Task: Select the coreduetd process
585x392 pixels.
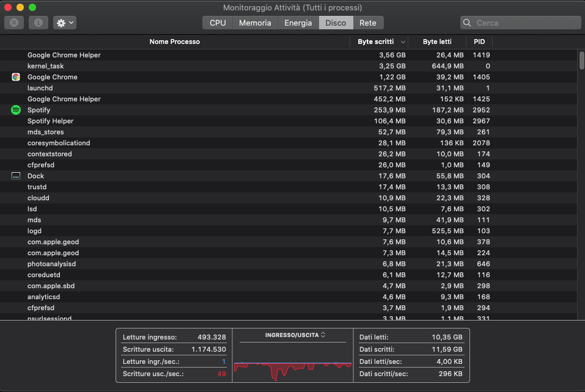Action: point(289,275)
